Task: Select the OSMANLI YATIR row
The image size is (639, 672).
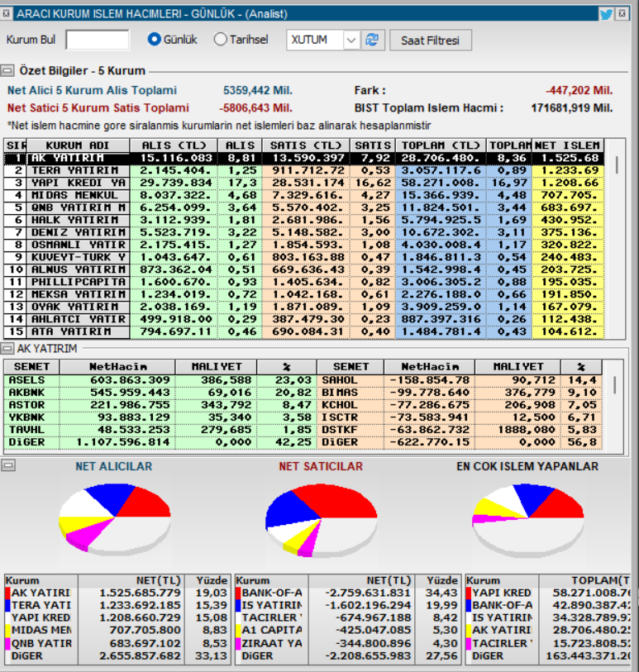Action: 304,245
